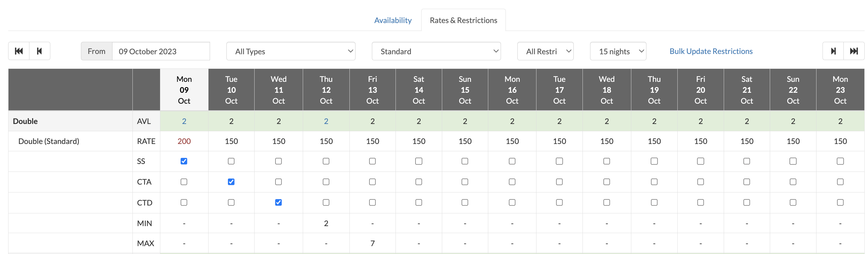
Task: Select the Sat 14 Oct column header
Action: (419, 90)
